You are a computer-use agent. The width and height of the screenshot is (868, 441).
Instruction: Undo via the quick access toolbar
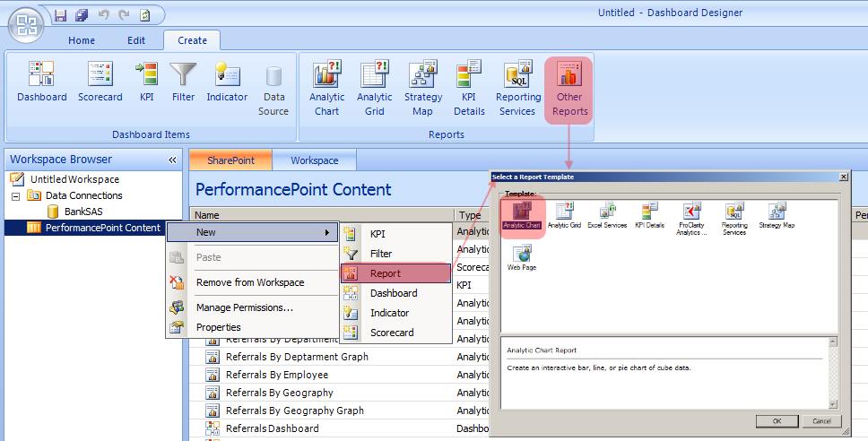click(x=103, y=15)
